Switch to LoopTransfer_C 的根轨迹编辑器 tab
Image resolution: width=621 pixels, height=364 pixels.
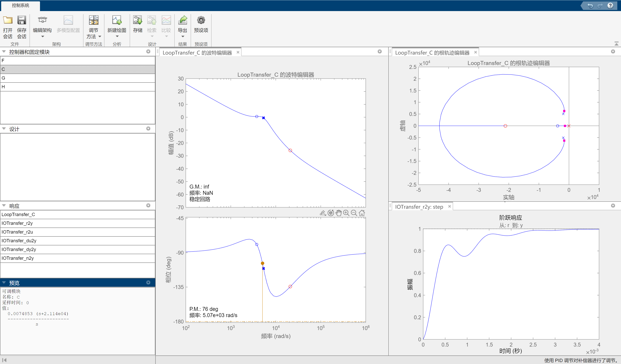coord(432,52)
